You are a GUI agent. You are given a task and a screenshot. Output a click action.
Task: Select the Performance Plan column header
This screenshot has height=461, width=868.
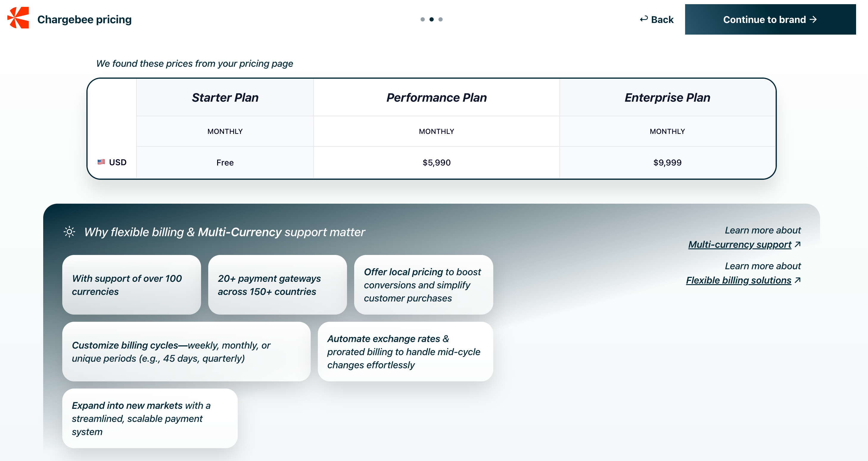436,98
